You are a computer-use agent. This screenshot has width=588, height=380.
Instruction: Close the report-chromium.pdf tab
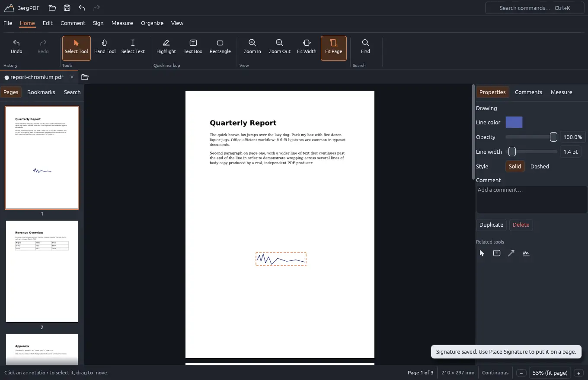72,77
